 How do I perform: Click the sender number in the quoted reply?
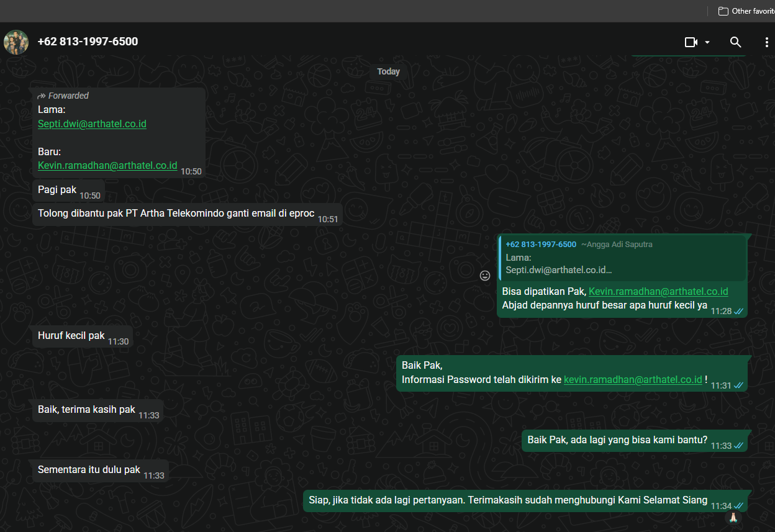point(541,245)
